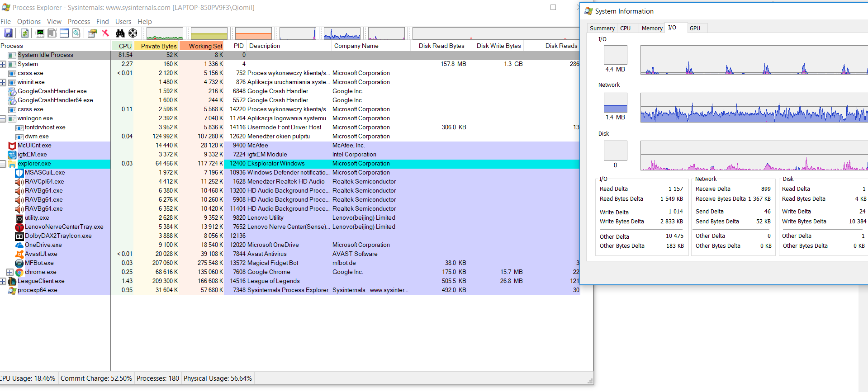Open the Options menu
Image resolution: width=868 pixels, height=392 pixels.
click(29, 22)
